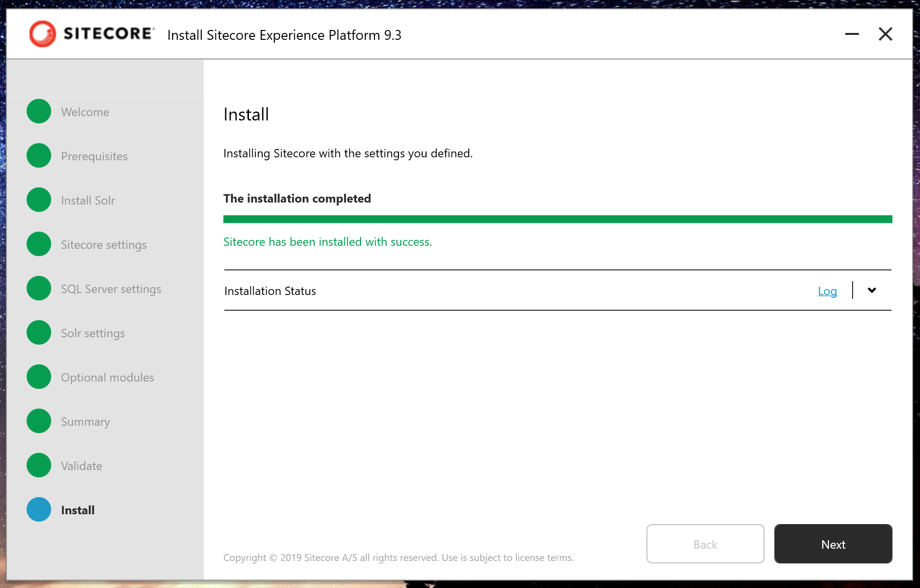The width and height of the screenshot is (920, 588).
Task: Select the Optional modules step label
Action: click(108, 378)
